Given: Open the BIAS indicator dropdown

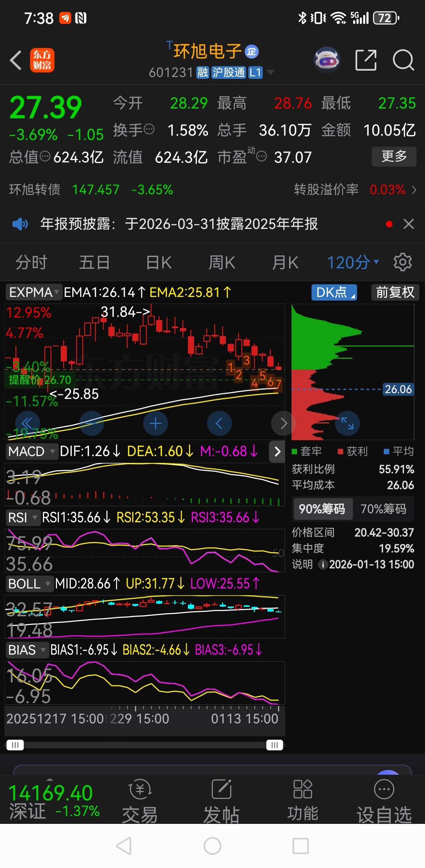Looking at the screenshot, I should (x=27, y=650).
